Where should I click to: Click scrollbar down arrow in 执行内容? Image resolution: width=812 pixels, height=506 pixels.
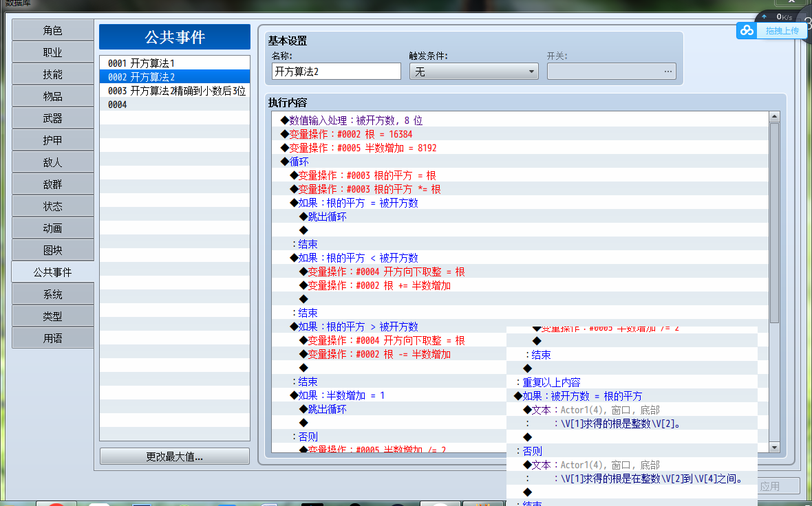[774, 448]
